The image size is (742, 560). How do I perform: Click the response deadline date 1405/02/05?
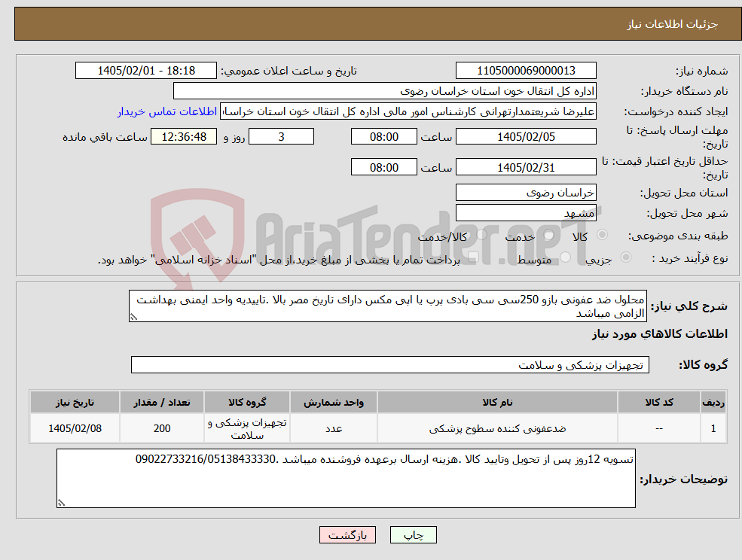click(526, 137)
